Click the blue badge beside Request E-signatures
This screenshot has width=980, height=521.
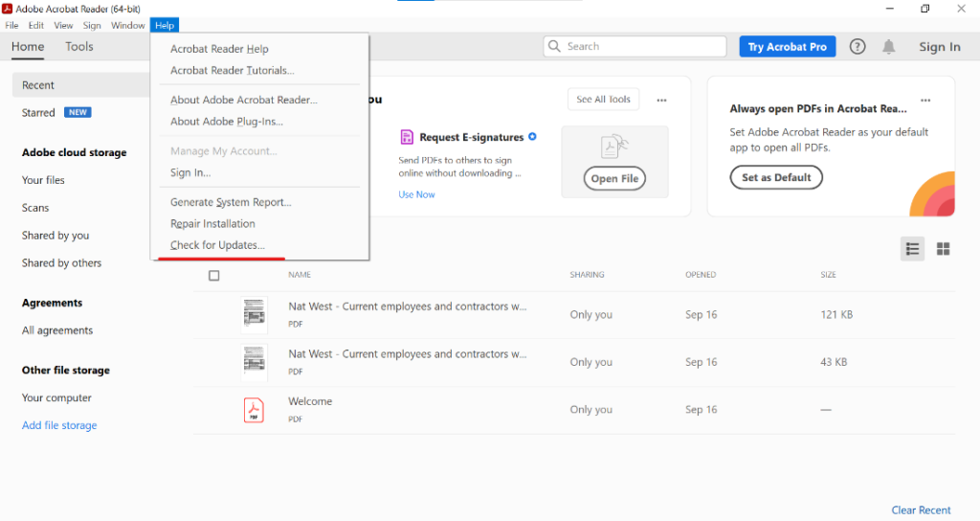pos(532,136)
